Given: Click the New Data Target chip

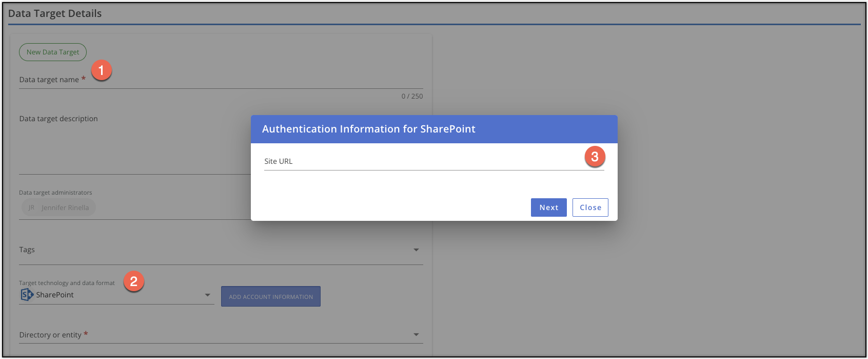Looking at the screenshot, I should [53, 52].
